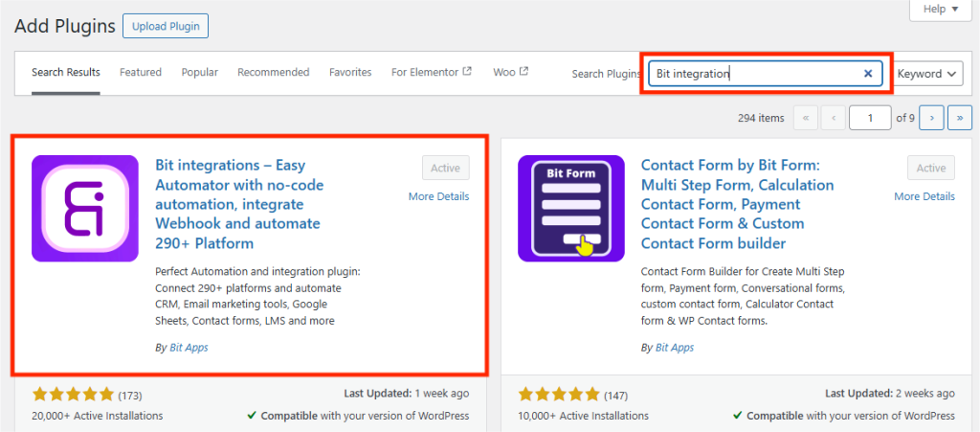Click Last Updated: 2 weeks ago text

pyautogui.click(x=890, y=394)
